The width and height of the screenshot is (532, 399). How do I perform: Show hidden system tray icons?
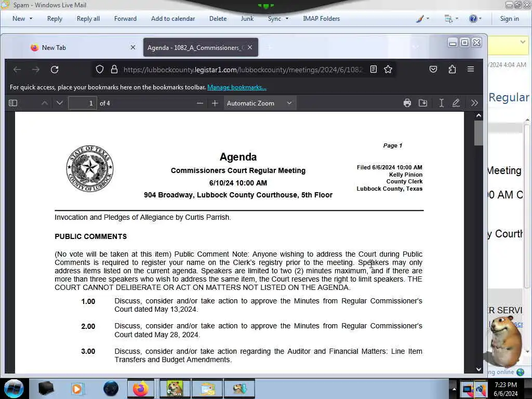454,389
